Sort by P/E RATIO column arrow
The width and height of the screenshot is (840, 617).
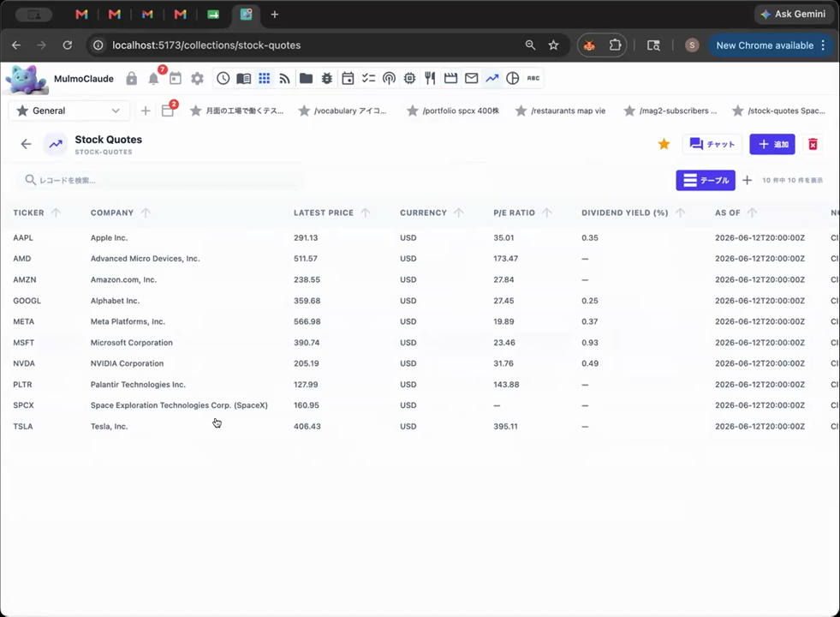click(546, 213)
